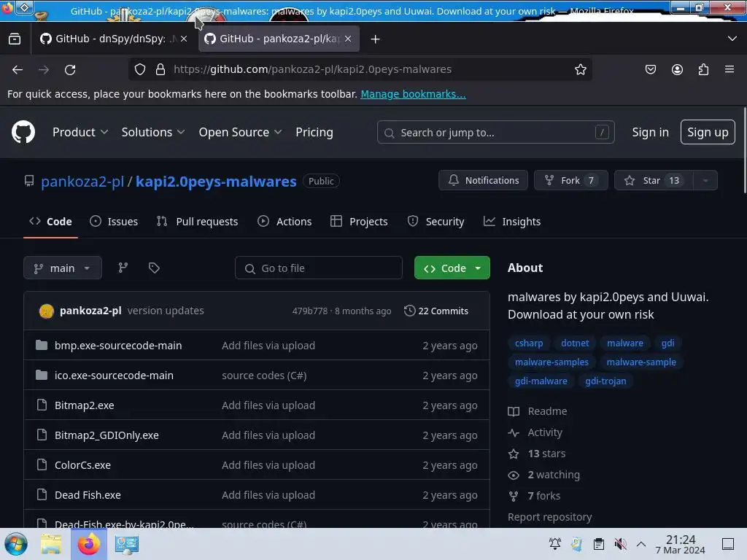Image resolution: width=747 pixels, height=560 pixels.
Task: View tags via the tag icon
Action: click(154, 268)
